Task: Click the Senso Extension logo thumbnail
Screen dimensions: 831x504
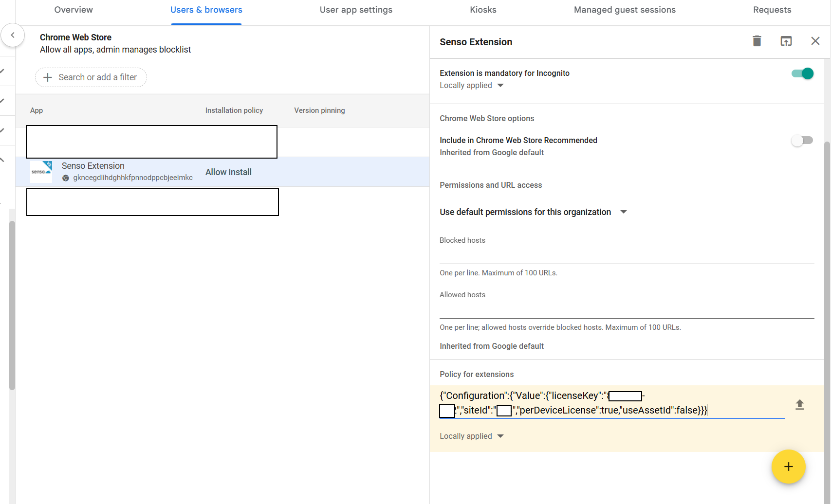Action: [41, 172]
